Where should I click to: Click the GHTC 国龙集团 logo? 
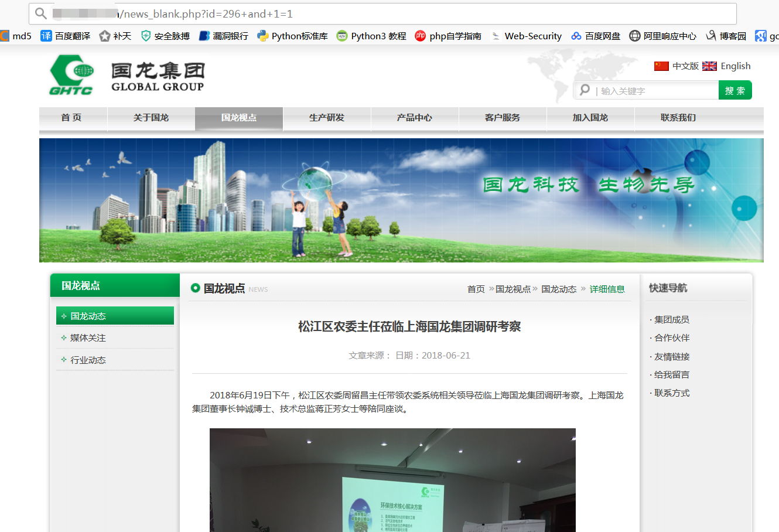point(127,75)
